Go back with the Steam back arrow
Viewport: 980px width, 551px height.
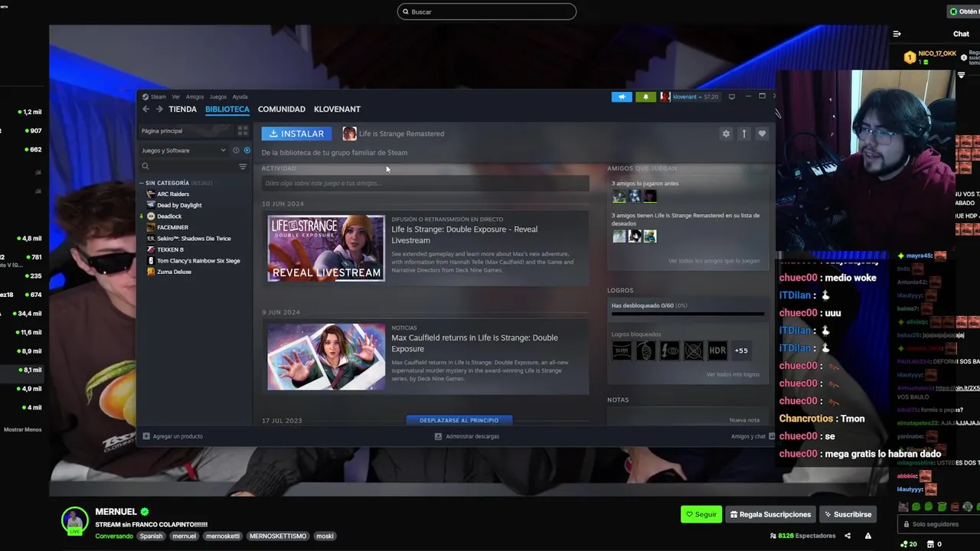point(145,109)
